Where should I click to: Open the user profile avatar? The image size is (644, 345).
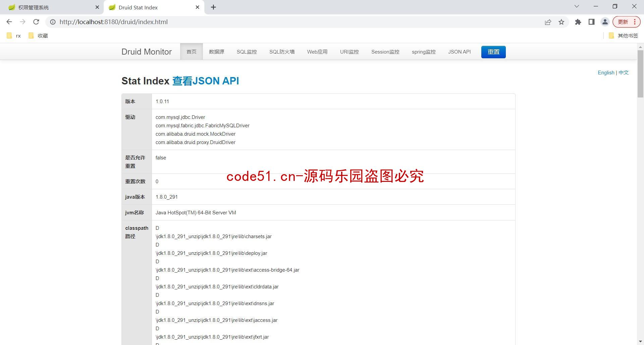pyautogui.click(x=605, y=22)
